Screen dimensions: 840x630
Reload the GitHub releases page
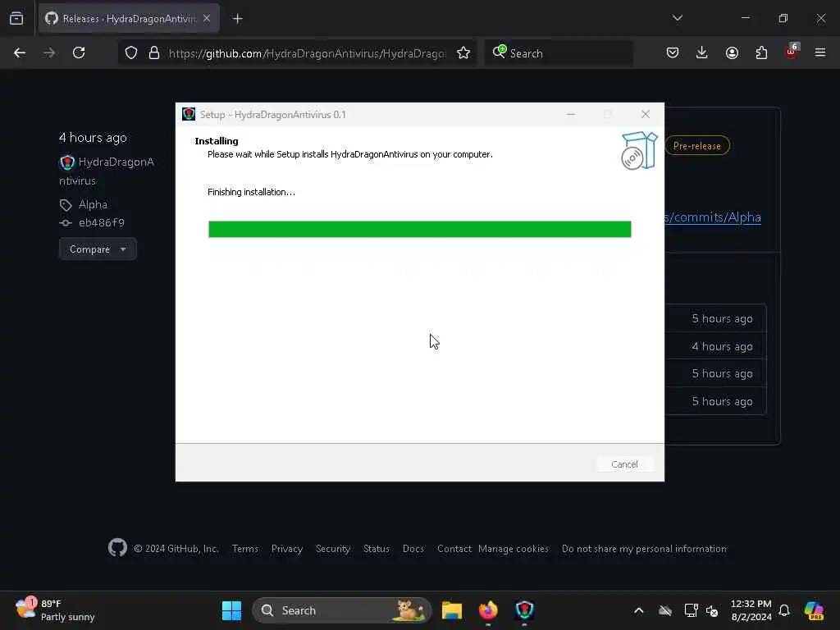click(79, 52)
